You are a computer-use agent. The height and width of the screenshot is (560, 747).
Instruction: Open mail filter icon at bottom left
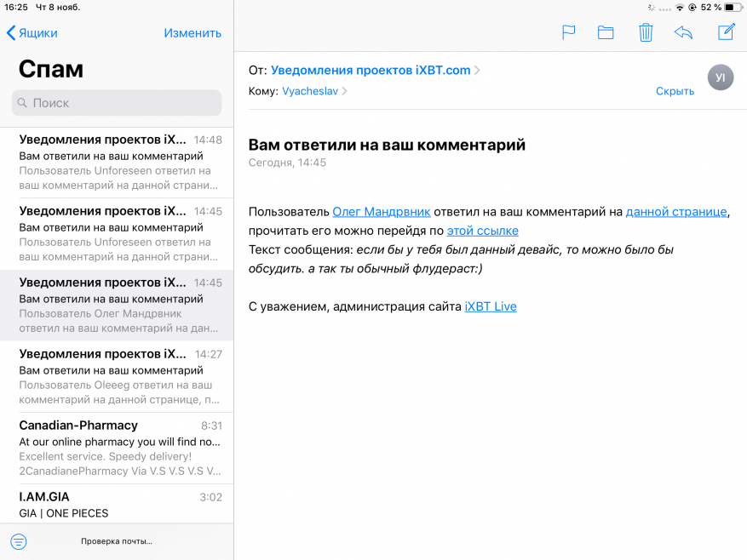tap(19, 541)
